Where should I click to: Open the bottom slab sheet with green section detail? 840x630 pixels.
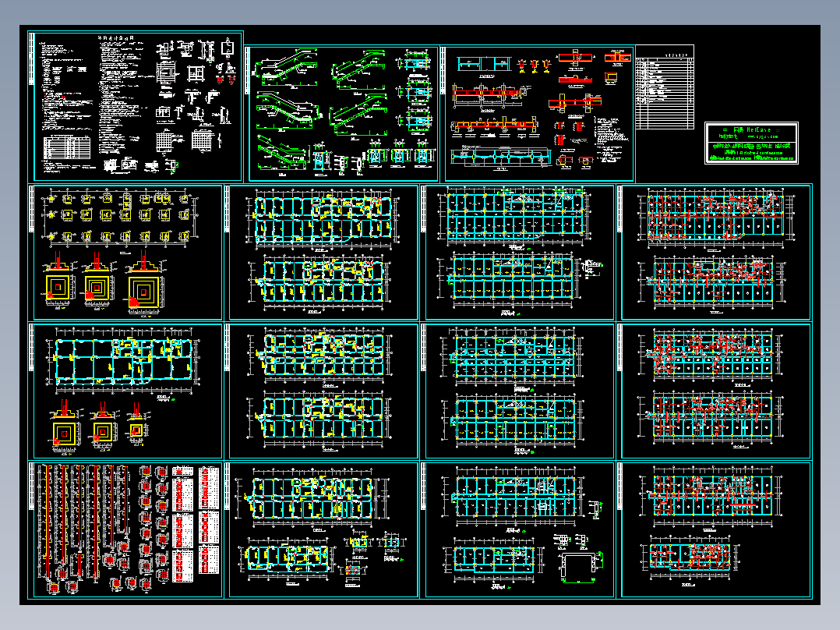pos(518,529)
